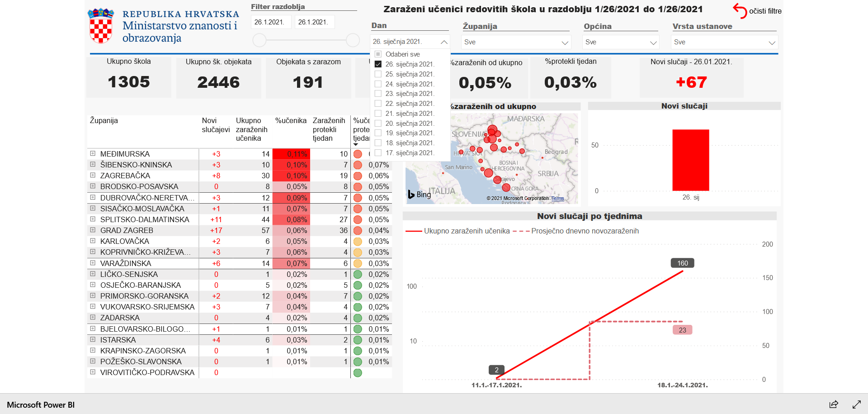Sort by %učenika column header
This screenshot has width=868, height=414.
(x=291, y=120)
